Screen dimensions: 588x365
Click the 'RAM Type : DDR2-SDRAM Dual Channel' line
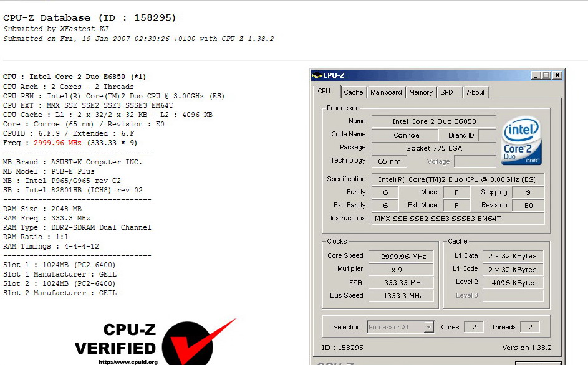(x=77, y=227)
